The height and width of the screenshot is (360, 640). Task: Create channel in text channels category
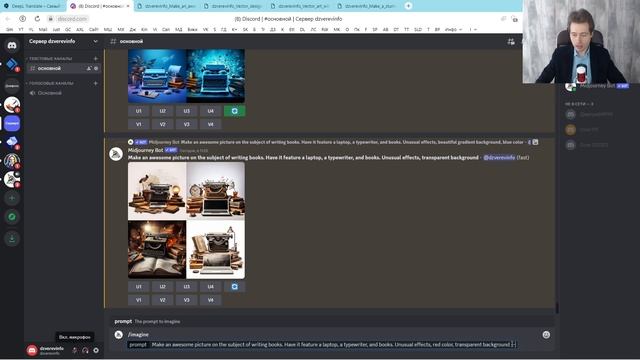pyautogui.click(x=96, y=58)
